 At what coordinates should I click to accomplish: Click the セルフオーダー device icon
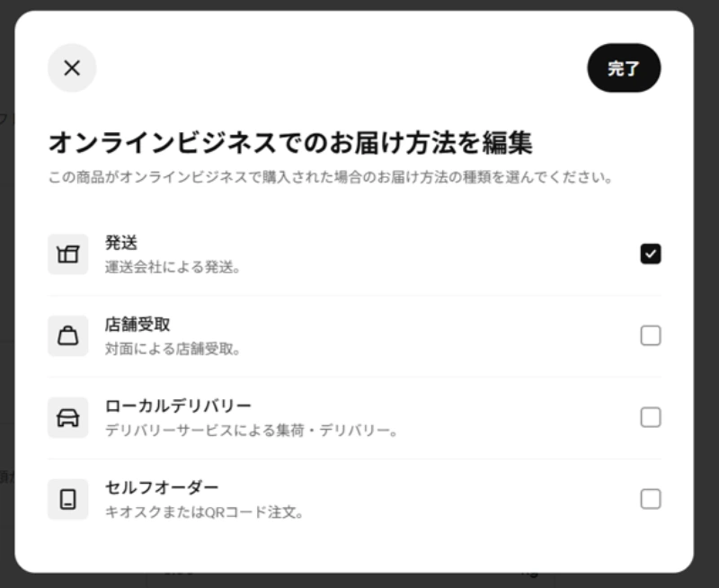pyautogui.click(x=68, y=499)
